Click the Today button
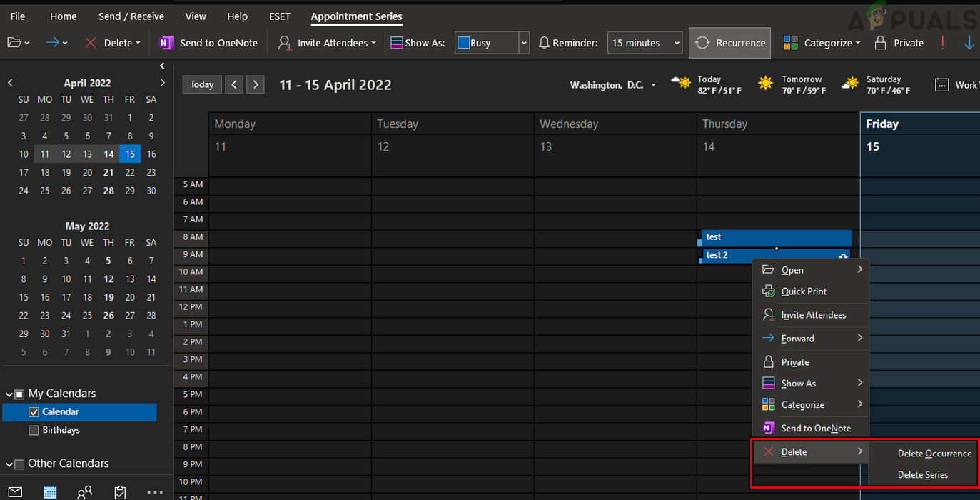 point(201,84)
